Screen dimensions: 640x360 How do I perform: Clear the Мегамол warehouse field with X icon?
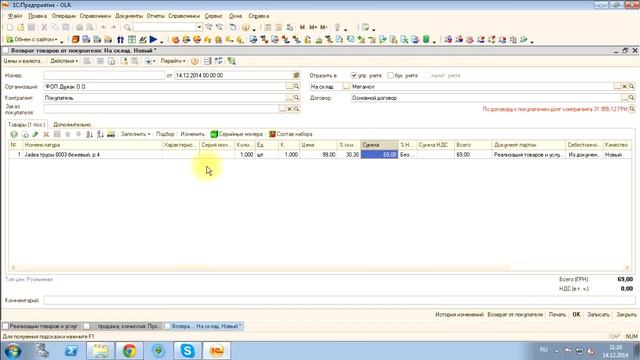(x=624, y=87)
